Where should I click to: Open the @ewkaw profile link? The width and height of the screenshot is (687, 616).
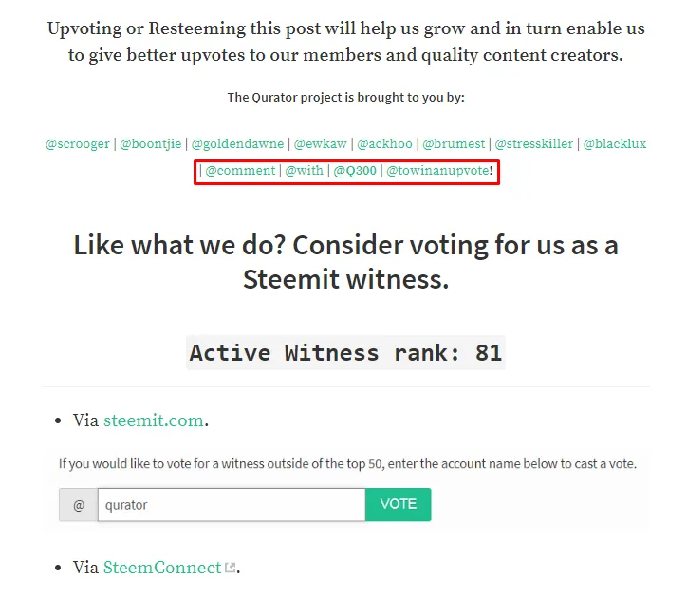[x=321, y=143]
